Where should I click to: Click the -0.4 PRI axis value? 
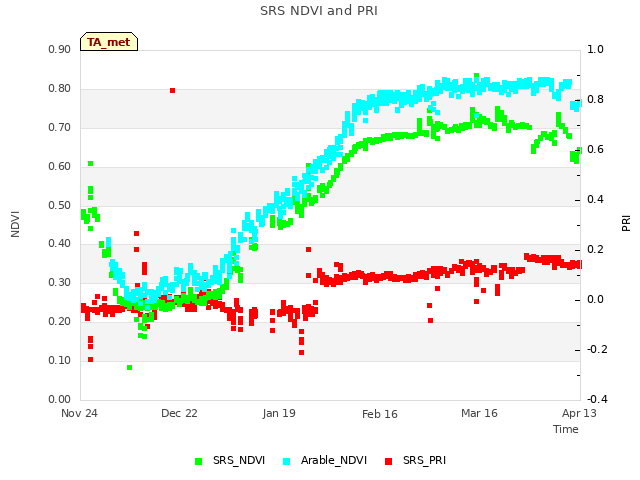point(597,400)
